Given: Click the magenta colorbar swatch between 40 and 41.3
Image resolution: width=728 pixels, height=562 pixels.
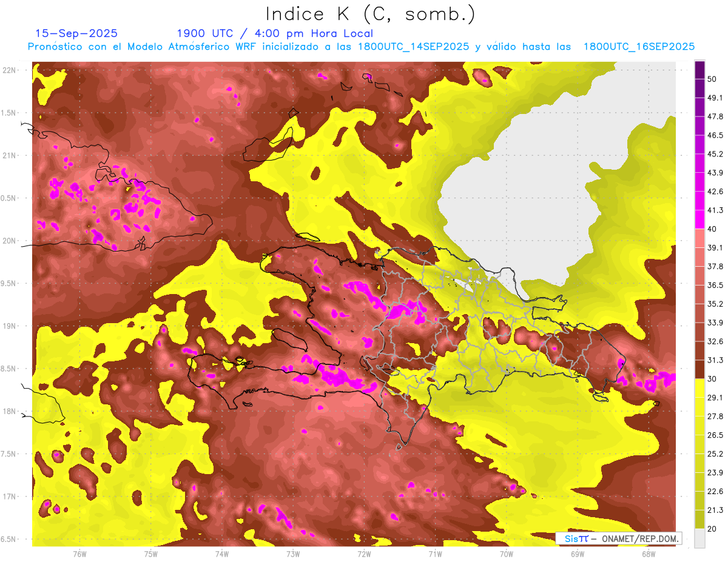Looking at the screenshot, I should pos(699,219).
